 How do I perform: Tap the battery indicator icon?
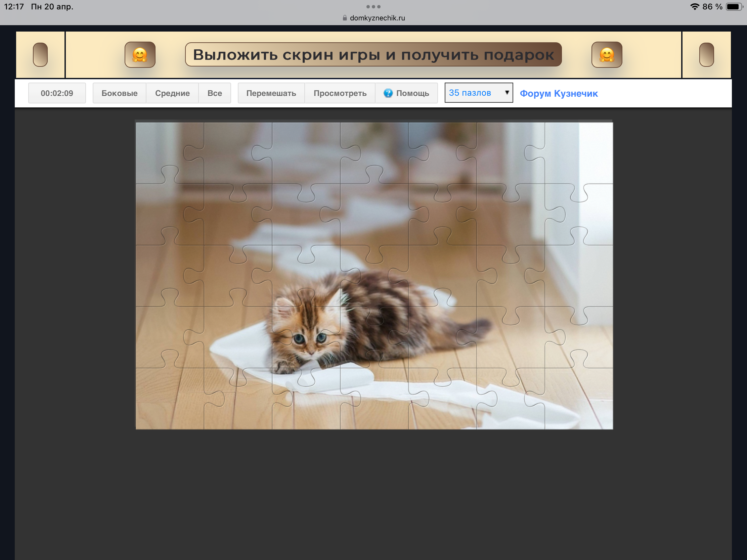click(735, 7)
